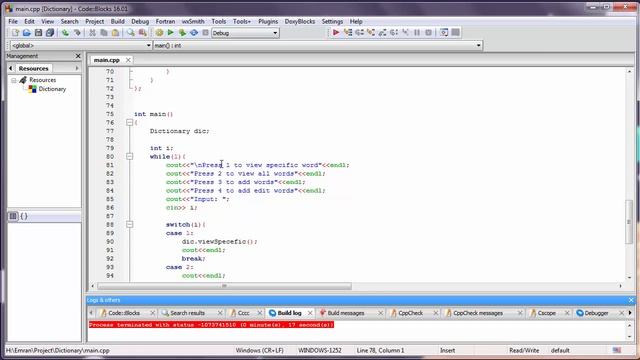Close the Build log tab
The width and height of the screenshot is (640, 360).
tap(310, 313)
